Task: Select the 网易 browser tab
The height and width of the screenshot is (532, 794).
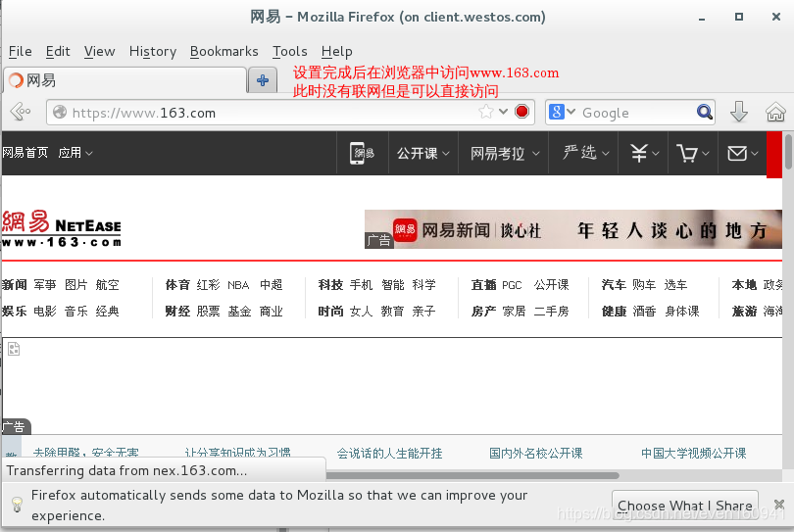Action: pyautogui.click(x=125, y=80)
